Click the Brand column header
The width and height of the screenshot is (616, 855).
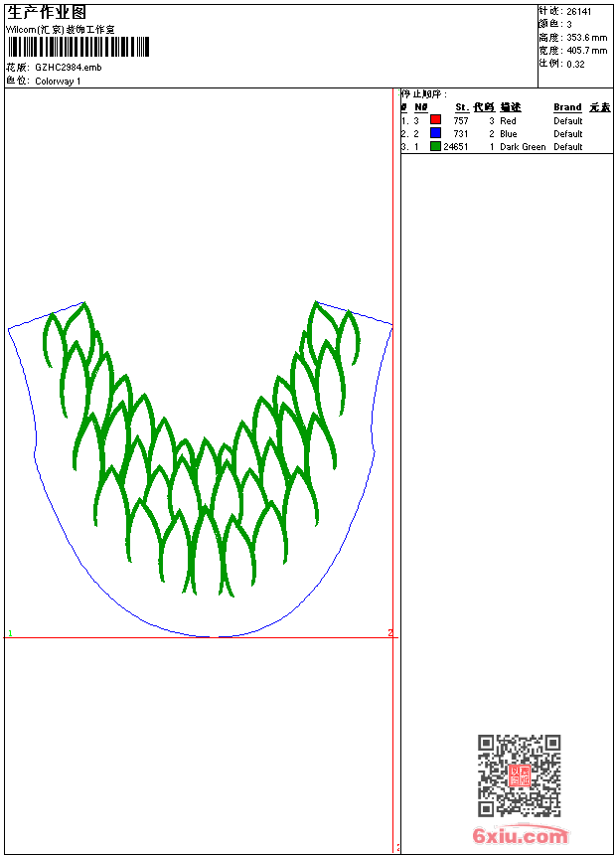(567, 107)
